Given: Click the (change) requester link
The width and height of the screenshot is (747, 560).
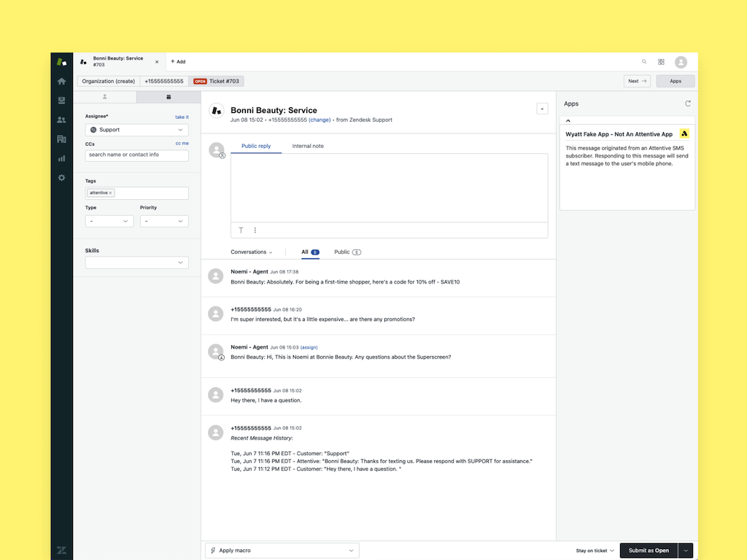Looking at the screenshot, I should [x=320, y=120].
